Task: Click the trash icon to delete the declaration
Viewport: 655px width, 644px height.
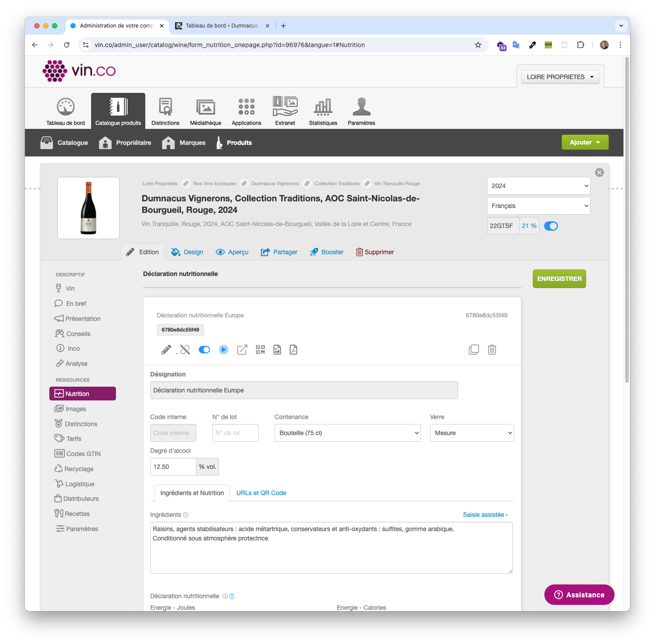Action: pyautogui.click(x=492, y=350)
